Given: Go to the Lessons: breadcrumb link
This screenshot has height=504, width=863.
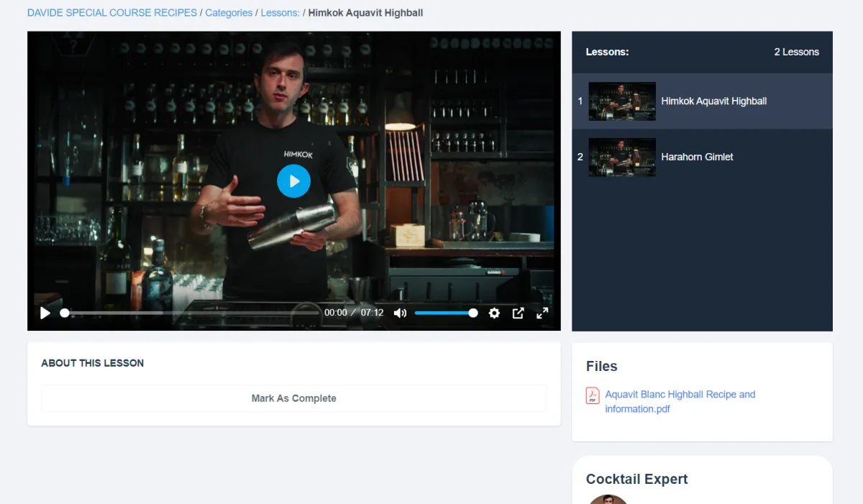Looking at the screenshot, I should (280, 13).
